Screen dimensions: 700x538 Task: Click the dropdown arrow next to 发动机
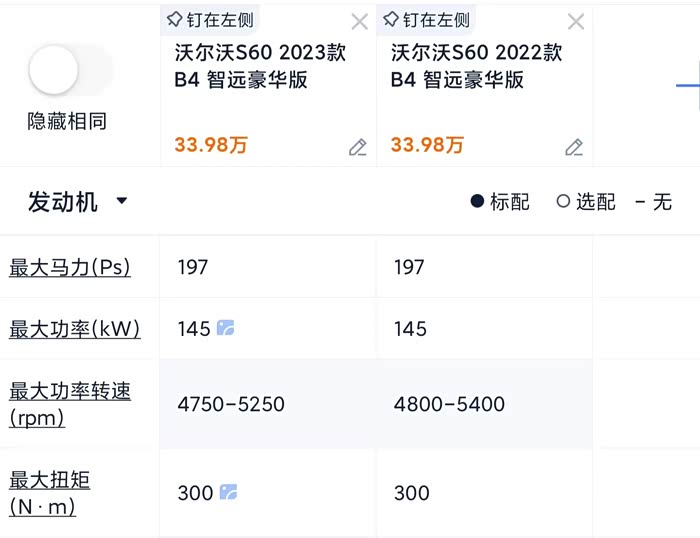coord(122,201)
